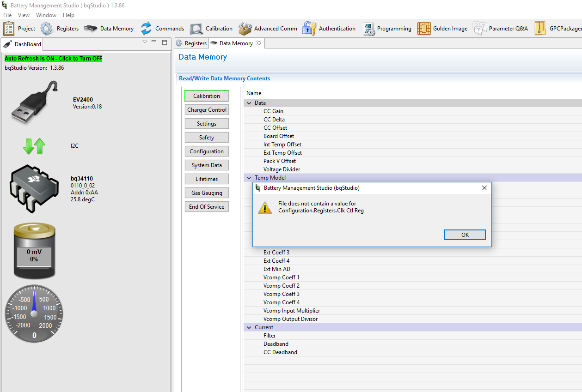Screen dimensions: 582x392
Task: Click the current gauge dial
Action: click(34, 314)
